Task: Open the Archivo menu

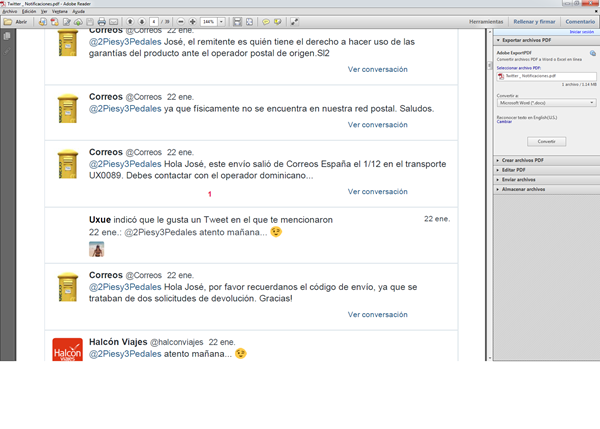Action: coord(10,11)
